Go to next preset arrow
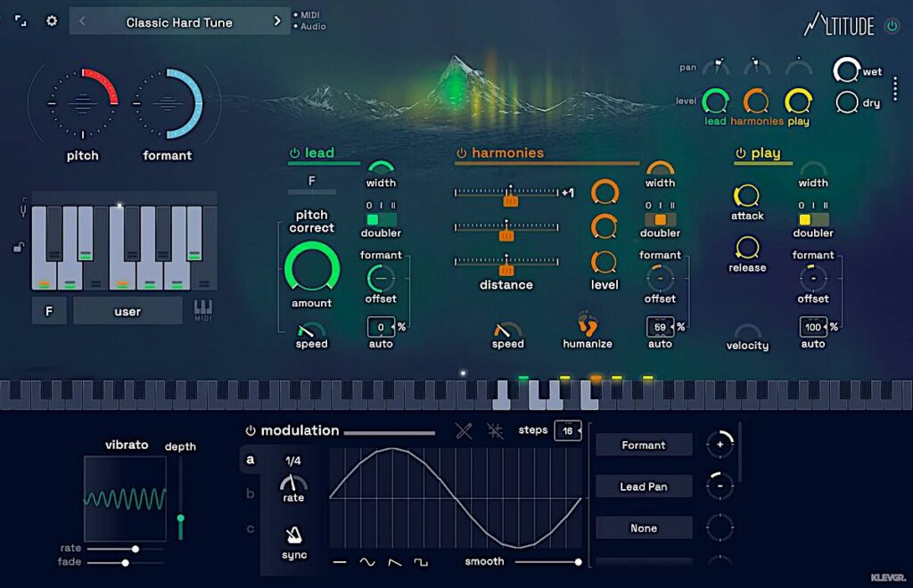 (277, 21)
